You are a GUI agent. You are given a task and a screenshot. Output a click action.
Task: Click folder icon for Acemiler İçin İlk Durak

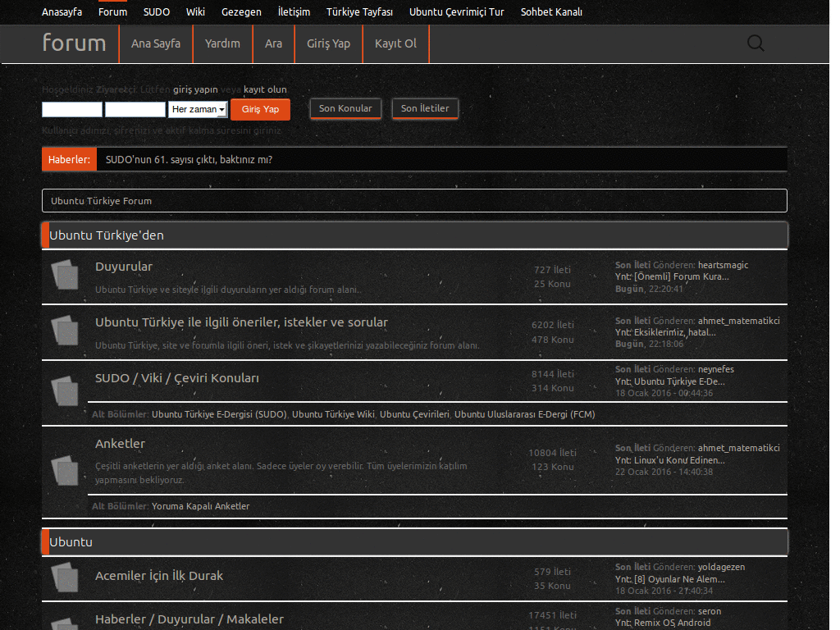coord(65,577)
